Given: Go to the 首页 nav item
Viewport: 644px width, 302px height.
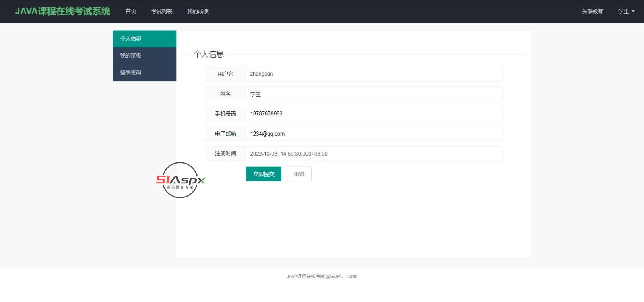Looking at the screenshot, I should pos(130,11).
